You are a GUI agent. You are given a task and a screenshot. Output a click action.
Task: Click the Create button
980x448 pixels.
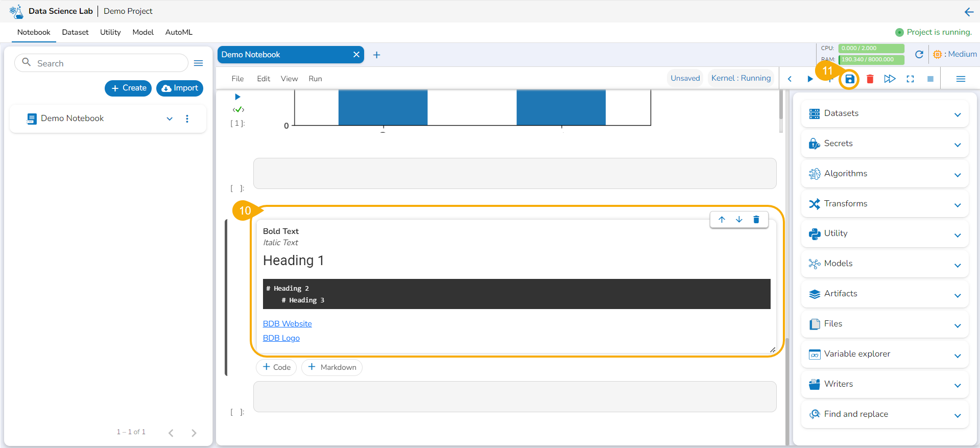(x=128, y=88)
